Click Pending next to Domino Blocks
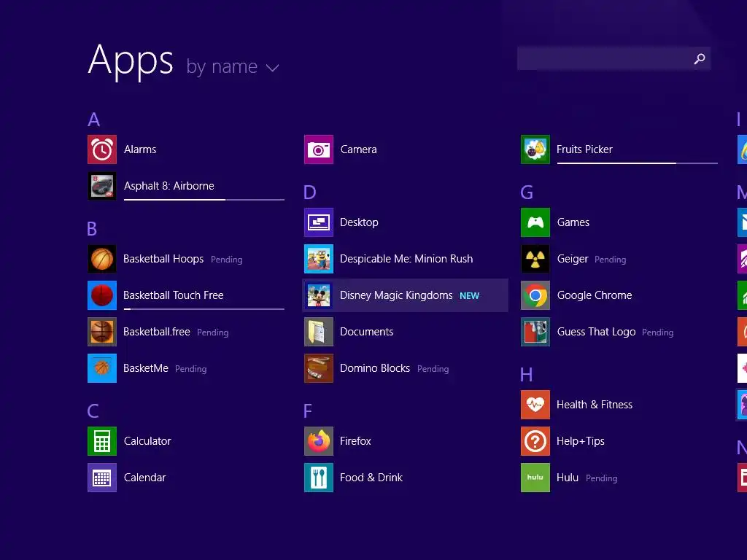Viewport: 747px width, 560px height. click(x=433, y=369)
